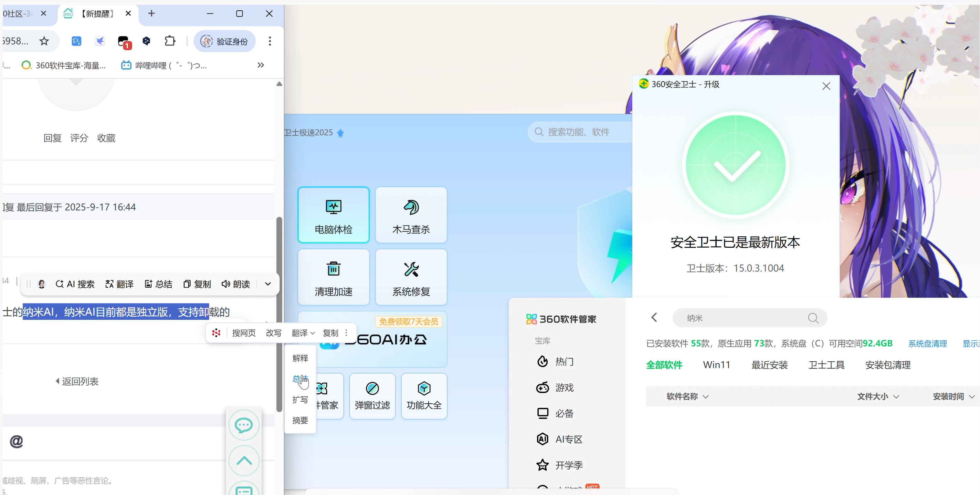Click the 免费领取7天会员 banner tag

point(409,322)
